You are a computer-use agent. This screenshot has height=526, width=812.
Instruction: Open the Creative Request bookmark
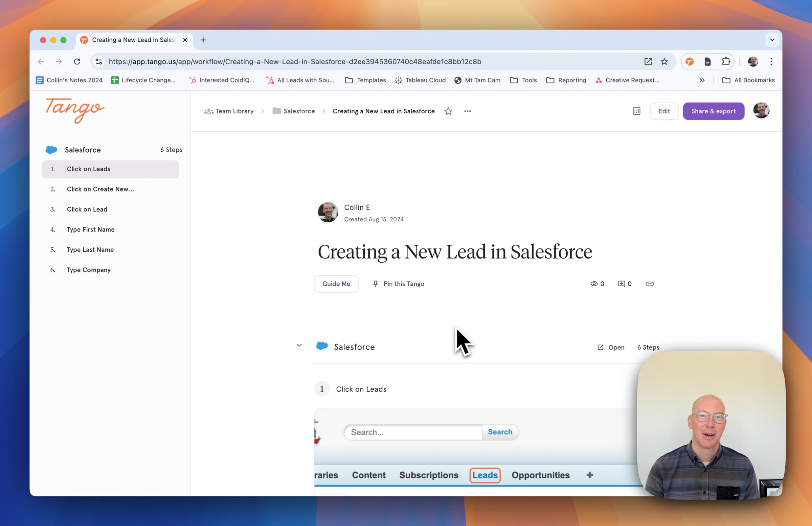click(x=627, y=80)
